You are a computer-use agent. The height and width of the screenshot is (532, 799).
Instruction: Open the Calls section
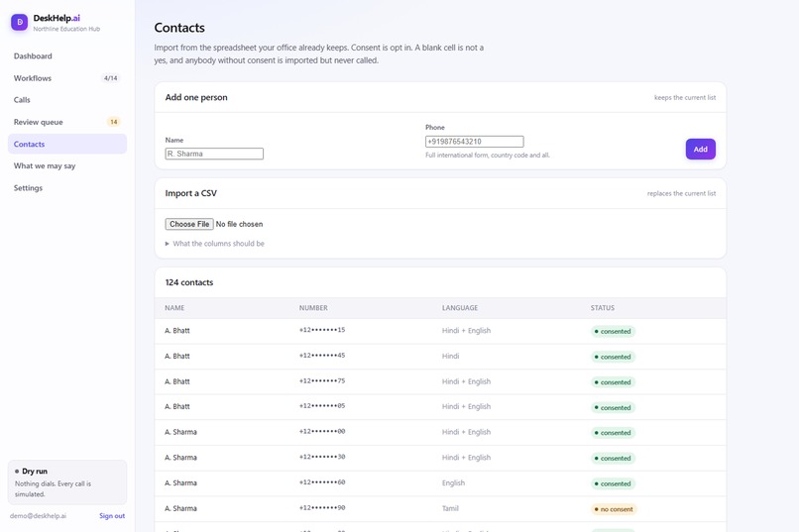click(x=67, y=100)
